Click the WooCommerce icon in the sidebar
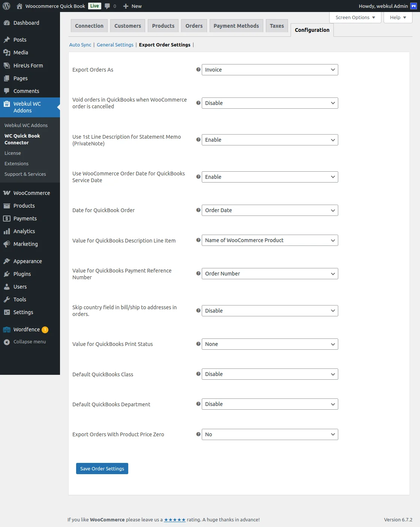The width and height of the screenshot is (420, 527). (7, 193)
